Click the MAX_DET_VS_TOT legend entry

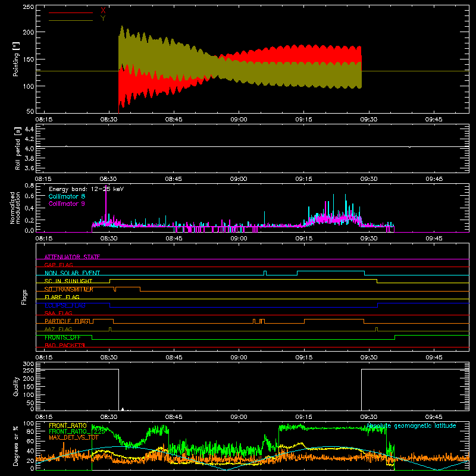pyautogui.click(x=74, y=437)
